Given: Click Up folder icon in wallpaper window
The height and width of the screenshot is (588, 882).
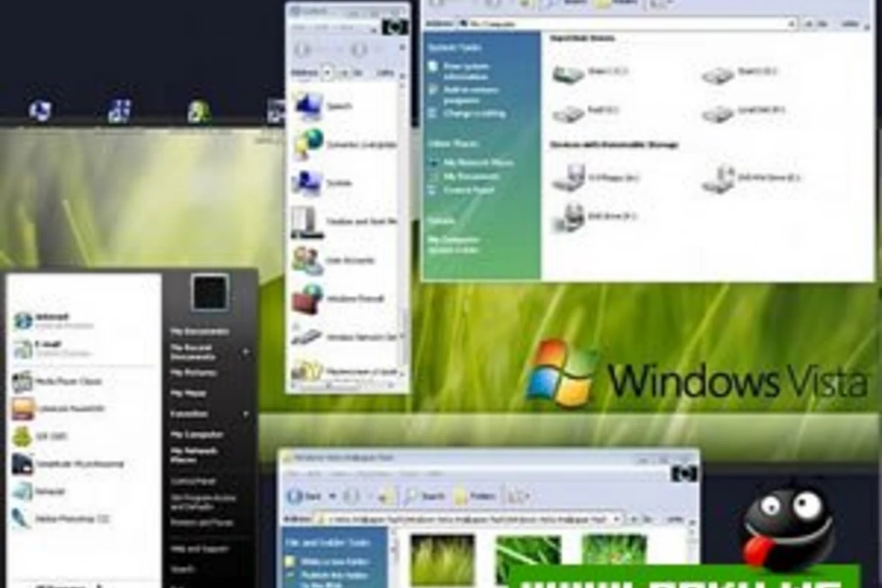Looking at the screenshot, I should pos(387,496).
